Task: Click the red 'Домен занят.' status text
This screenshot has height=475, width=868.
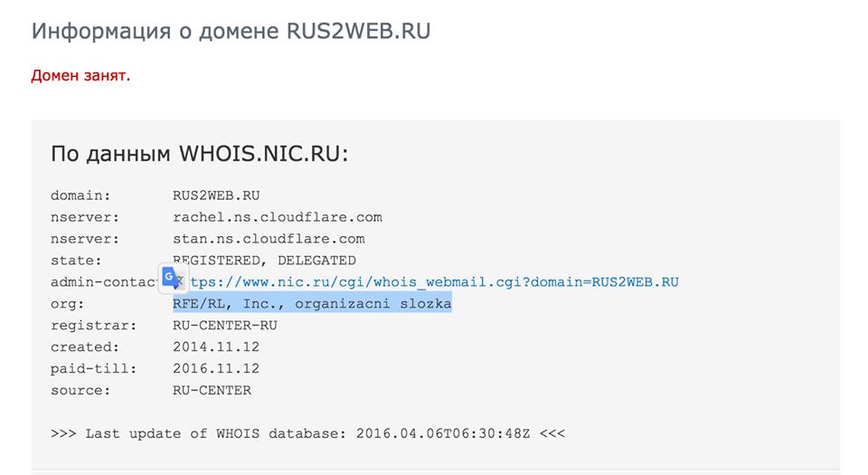Action: click(x=80, y=75)
